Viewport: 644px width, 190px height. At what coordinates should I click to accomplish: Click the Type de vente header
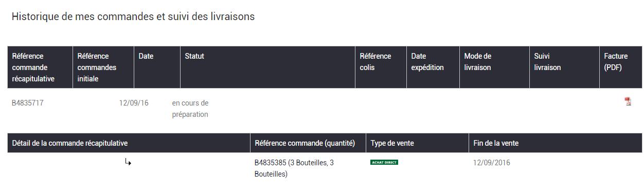[392, 143]
